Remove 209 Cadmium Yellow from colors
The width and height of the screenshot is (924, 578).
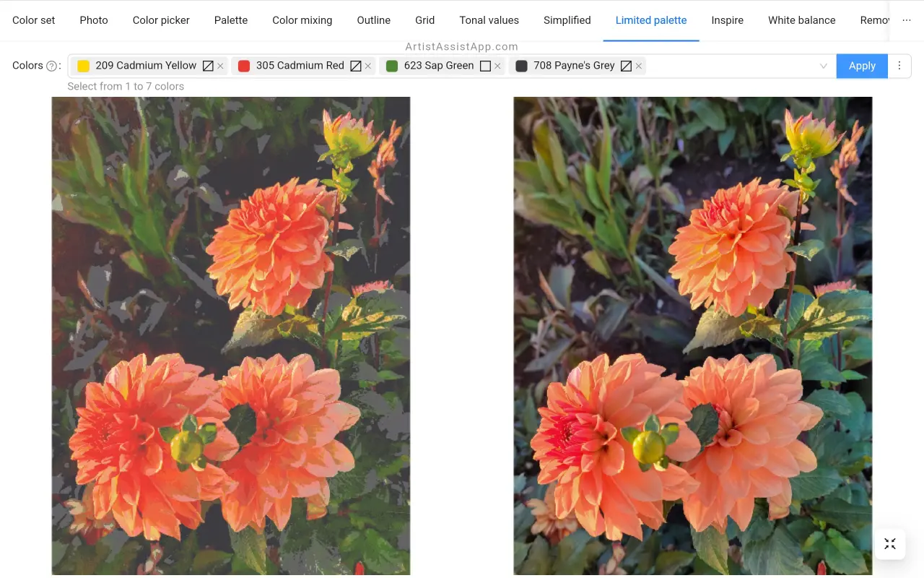[220, 66]
